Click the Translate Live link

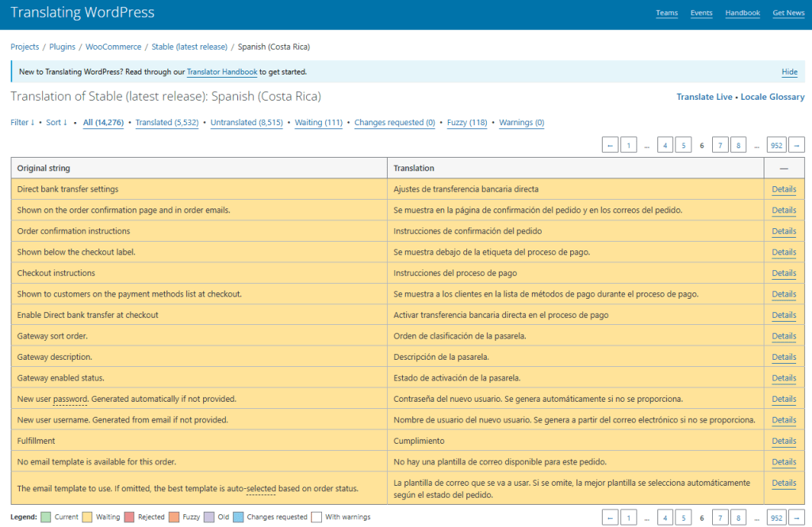[704, 97]
